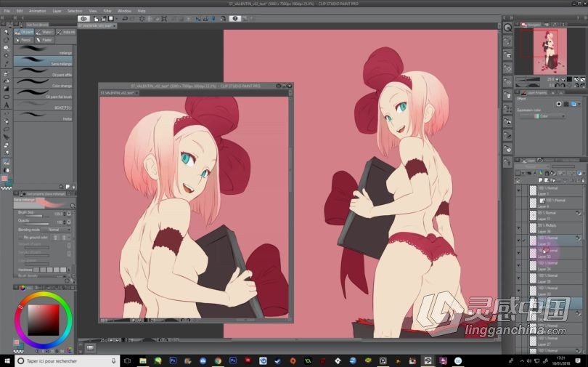This screenshot has width=588, height=367.
Task: Open Task View on the taskbar
Action: 127,360
